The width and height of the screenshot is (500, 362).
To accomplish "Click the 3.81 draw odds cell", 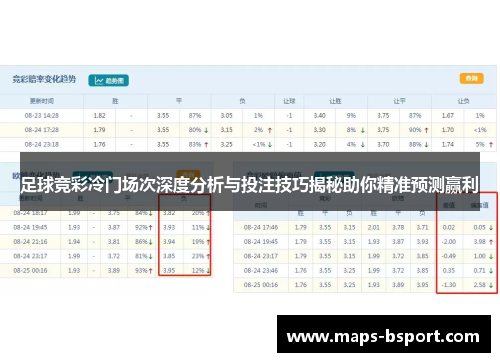I will tap(114, 242).
